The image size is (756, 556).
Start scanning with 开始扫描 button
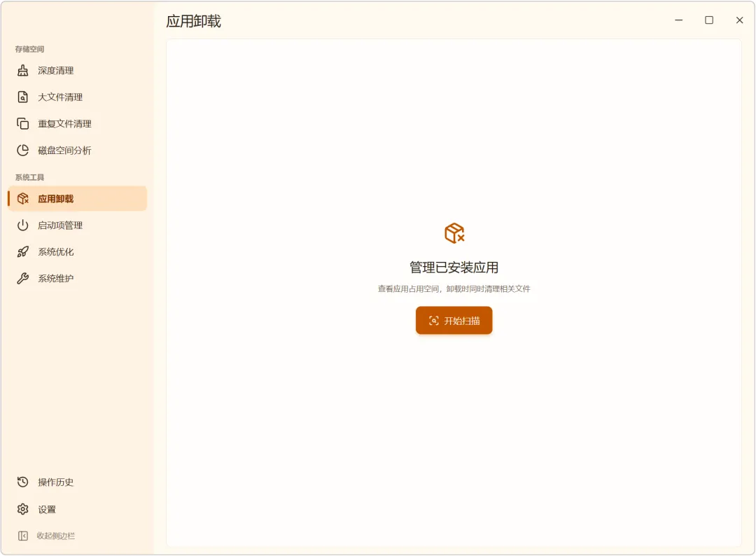click(454, 321)
